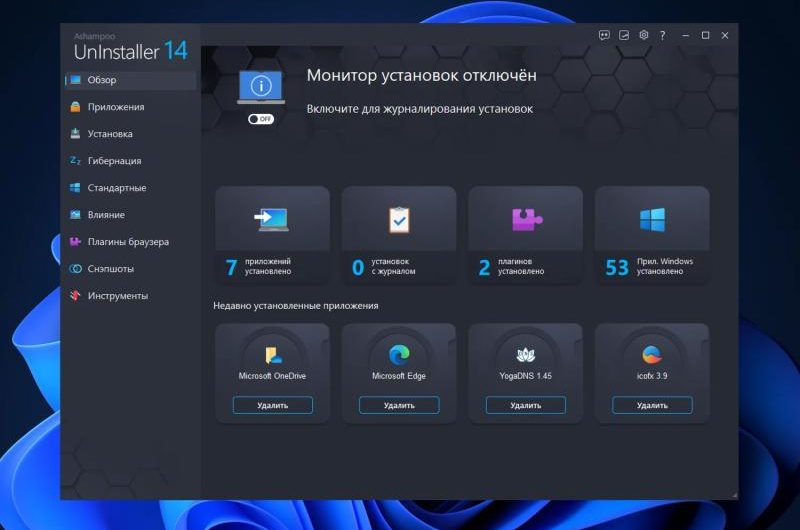Click the Включите для журналирования установок text
Viewport: 800px width, 530px height.
click(420, 109)
